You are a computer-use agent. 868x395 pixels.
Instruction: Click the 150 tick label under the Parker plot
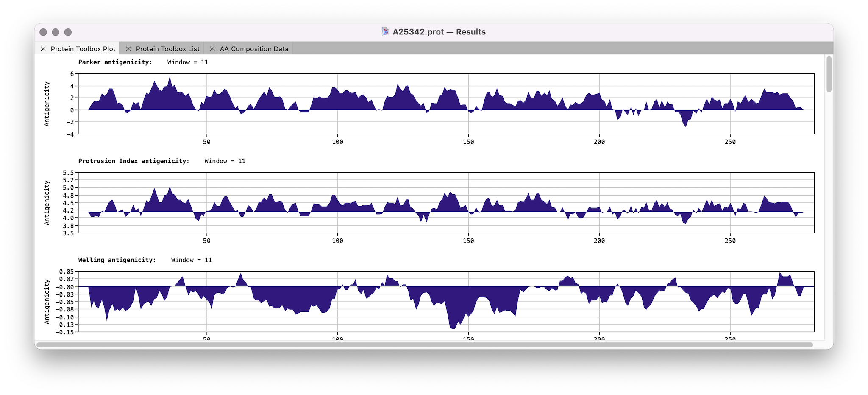[x=469, y=143]
